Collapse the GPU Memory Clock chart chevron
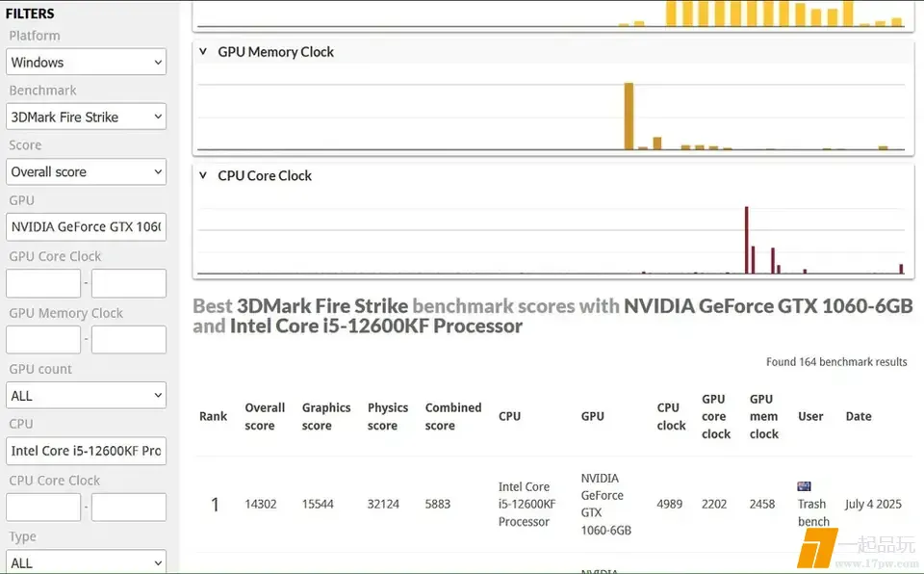 203,51
